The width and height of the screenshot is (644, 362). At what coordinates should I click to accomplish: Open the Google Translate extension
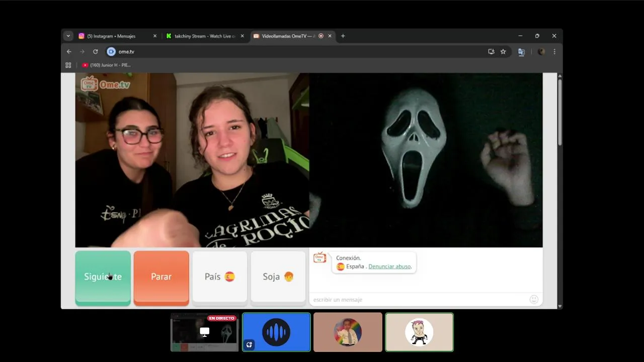pos(521,52)
